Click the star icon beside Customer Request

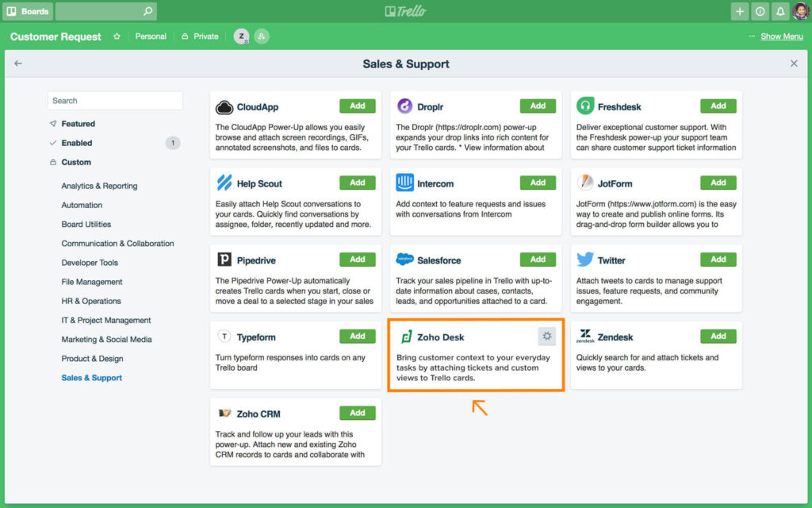click(117, 37)
